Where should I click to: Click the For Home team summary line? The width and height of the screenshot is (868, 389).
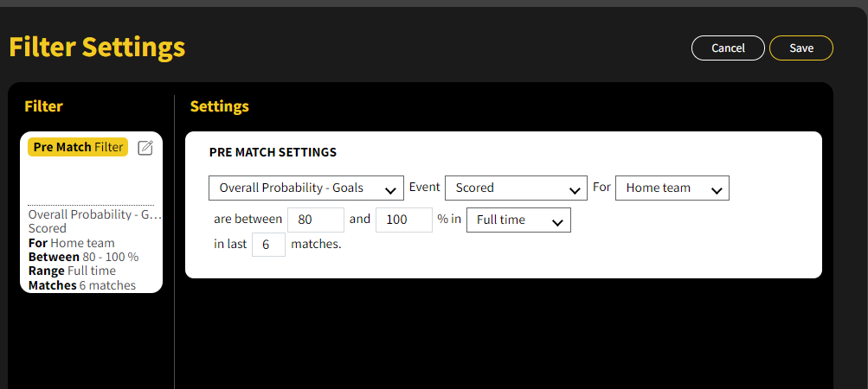[71, 243]
